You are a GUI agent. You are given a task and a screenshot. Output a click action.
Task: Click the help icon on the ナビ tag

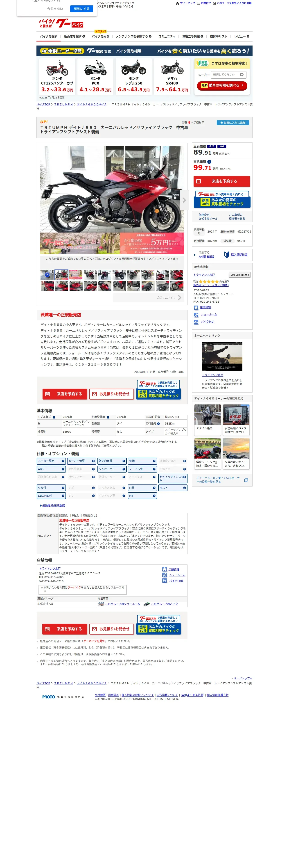click(93, 488)
